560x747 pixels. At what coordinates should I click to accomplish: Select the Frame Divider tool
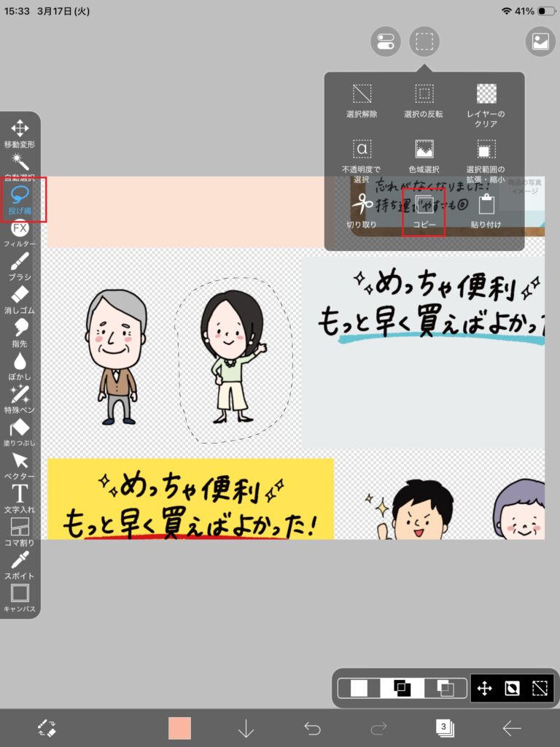click(x=20, y=530)
